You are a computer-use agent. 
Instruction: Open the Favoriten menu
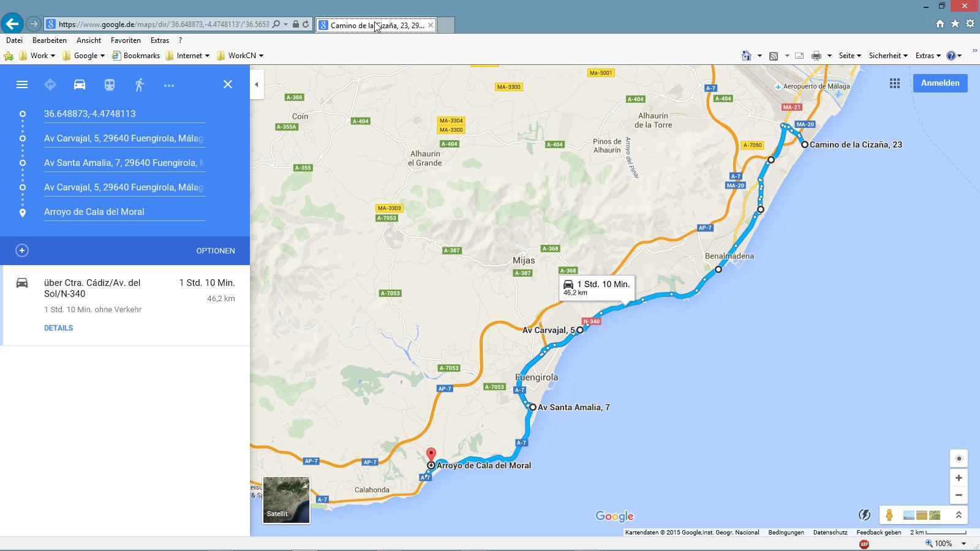[x=126, y=40]
